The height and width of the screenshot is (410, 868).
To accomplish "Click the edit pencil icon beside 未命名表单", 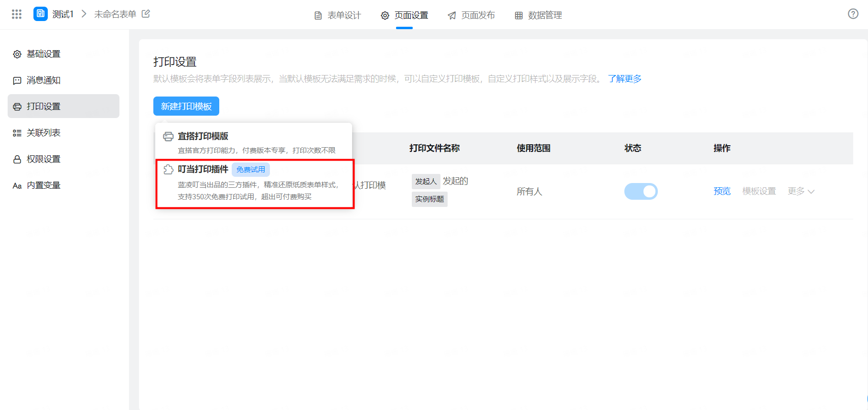I will click(146, 14).
